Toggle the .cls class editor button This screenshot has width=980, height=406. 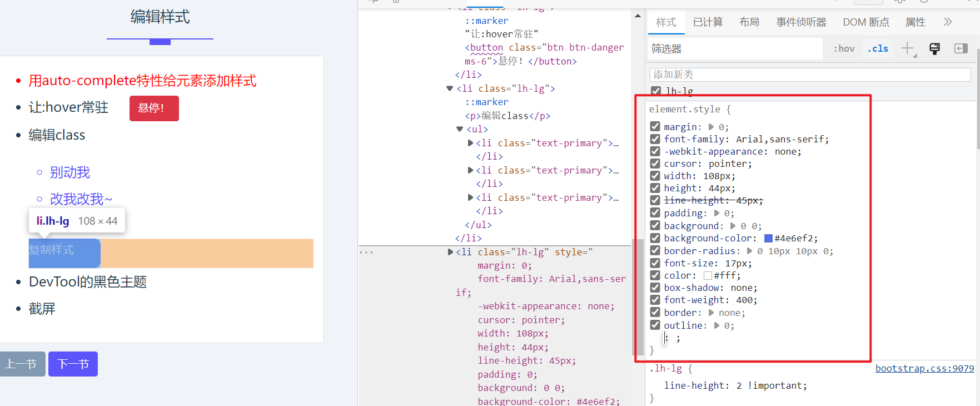(x=878, y=48)
